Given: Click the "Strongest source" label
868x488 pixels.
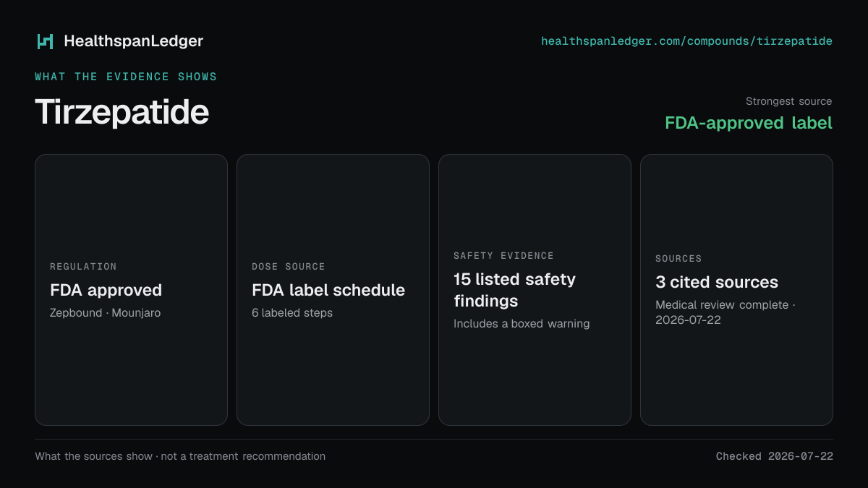Looking at the screenshot, I should [x=788, y=101].
